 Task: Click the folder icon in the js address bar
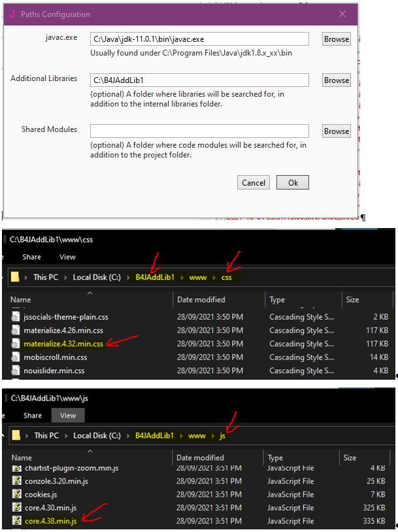coord(16,435)
